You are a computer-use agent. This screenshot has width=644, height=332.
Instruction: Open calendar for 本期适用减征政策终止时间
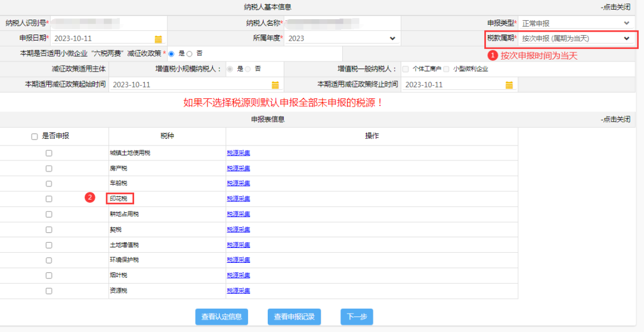[509, 85]
